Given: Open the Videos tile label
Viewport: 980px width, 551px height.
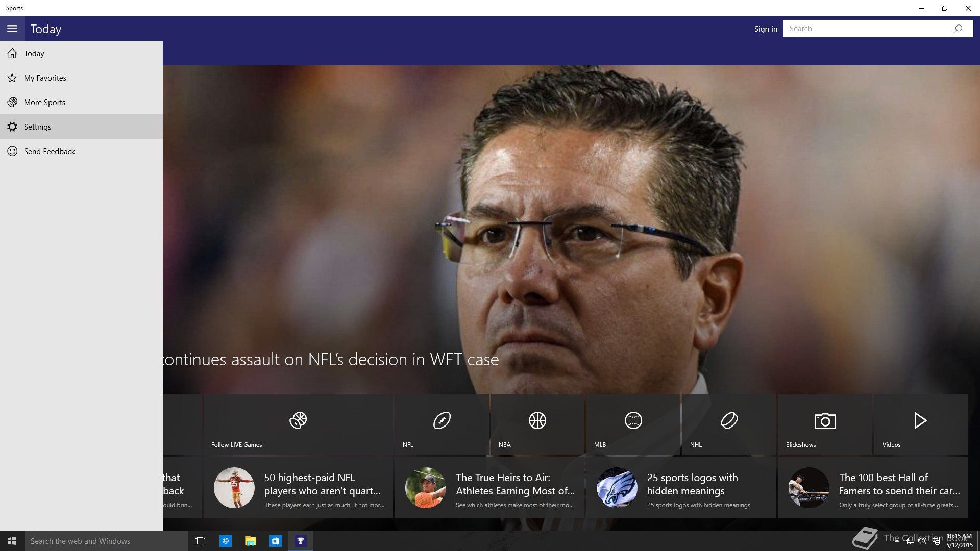Looking at the screenshot, I should 891,445.
